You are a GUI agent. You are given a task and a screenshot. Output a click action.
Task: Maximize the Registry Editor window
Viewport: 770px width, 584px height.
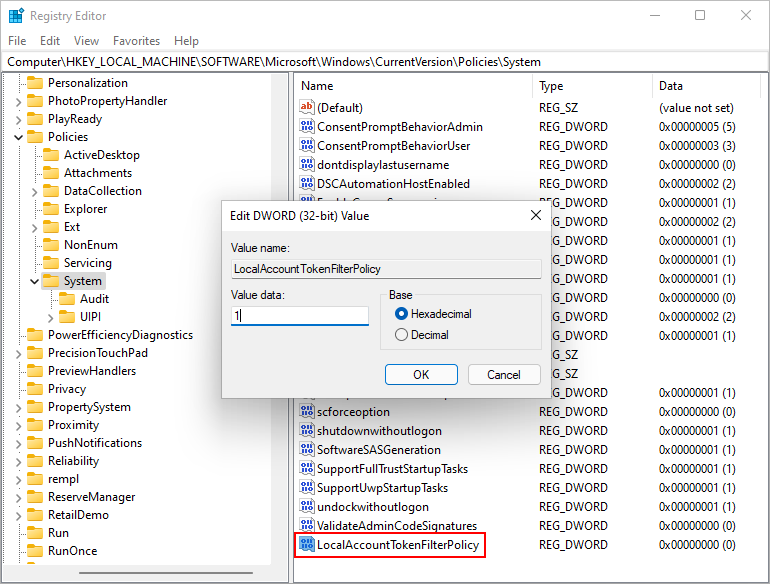(x=700, y=15)
